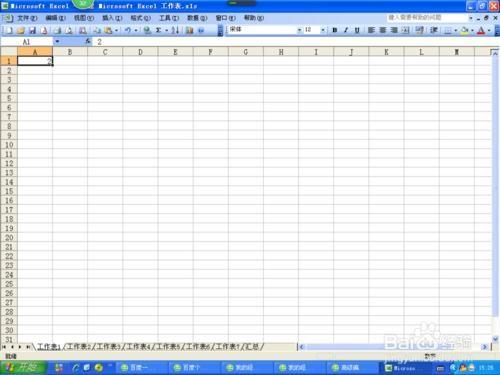This screenshot has height=375, width=500.
Task: Toggle Italic formatting
Action: pyautogui.click(x=346, y=30)
